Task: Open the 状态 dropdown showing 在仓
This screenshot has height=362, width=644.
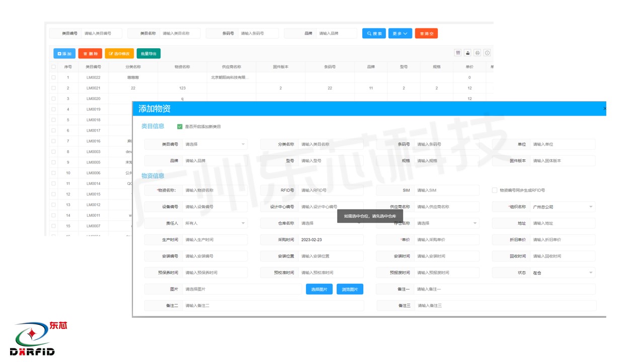Action: pos(562,273)
